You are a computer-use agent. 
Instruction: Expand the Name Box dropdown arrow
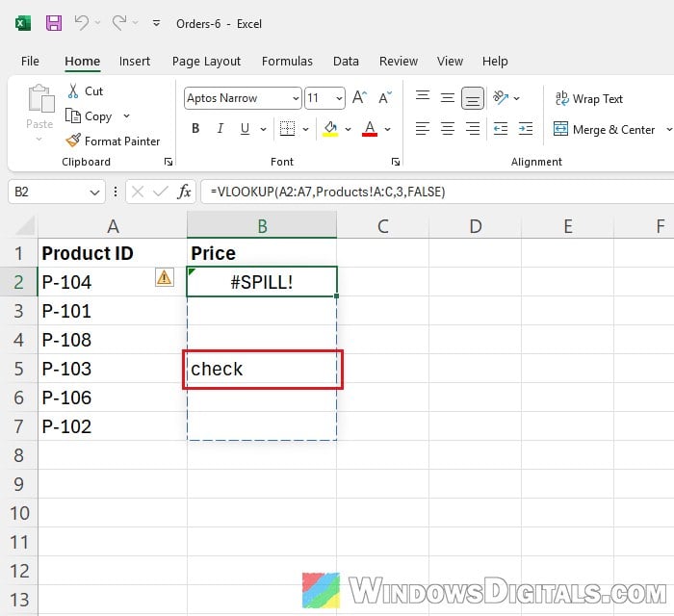(94, 192)
